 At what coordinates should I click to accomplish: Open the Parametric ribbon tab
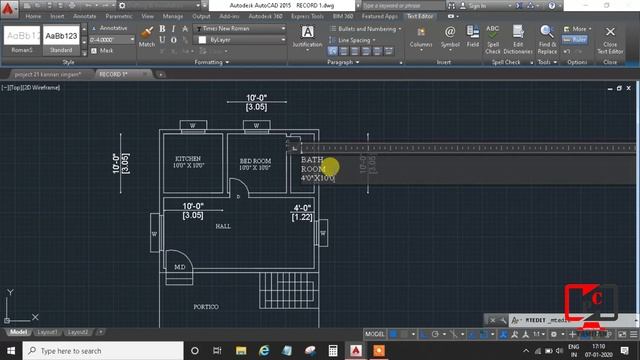[119, 16]
